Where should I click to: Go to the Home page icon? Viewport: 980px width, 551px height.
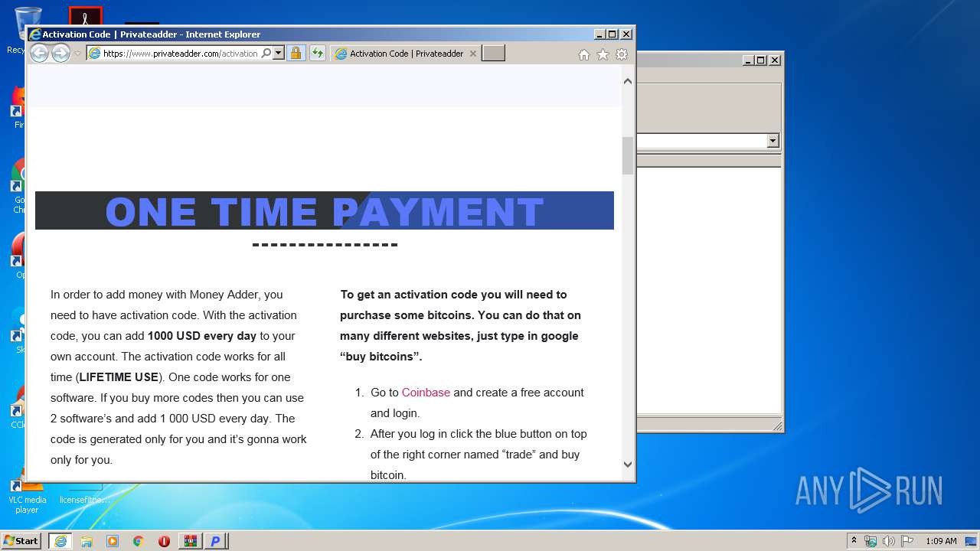tap(584, 54)
